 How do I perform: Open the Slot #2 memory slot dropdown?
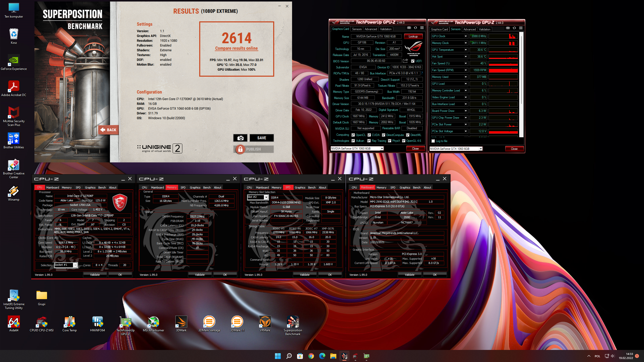click(x=266, y=197)
